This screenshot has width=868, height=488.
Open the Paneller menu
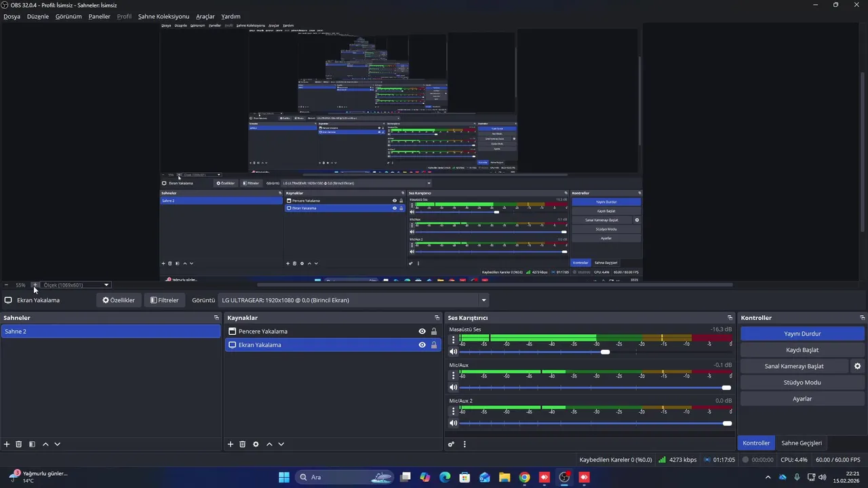(x=99, y=16)
